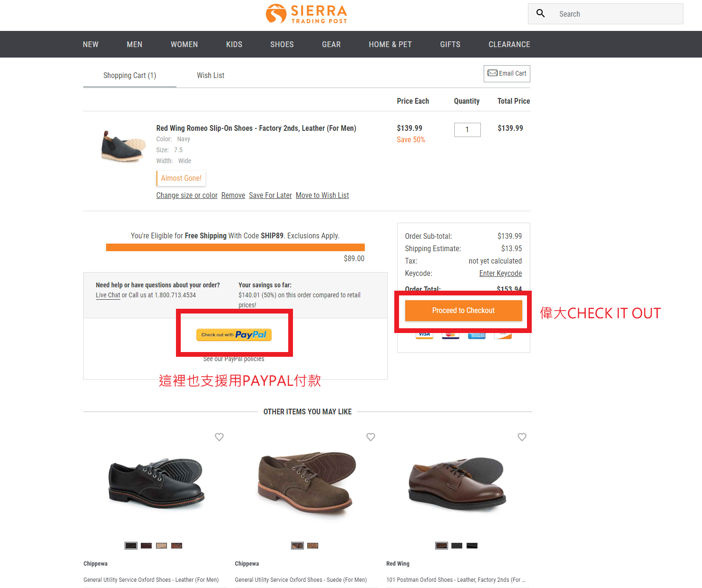This screenshot has width=702, height=588.
Task: Open the MEN navigation menu
Action: [x=134, y=44]
